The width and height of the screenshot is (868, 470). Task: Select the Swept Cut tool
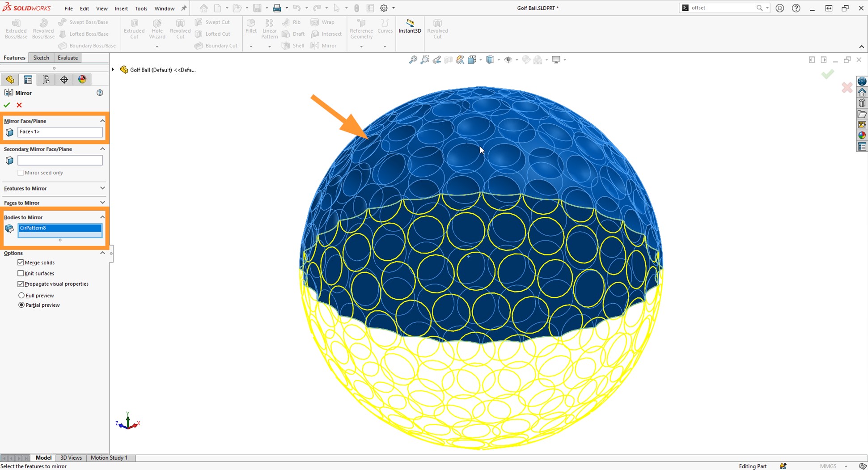[x=214, y=22]
